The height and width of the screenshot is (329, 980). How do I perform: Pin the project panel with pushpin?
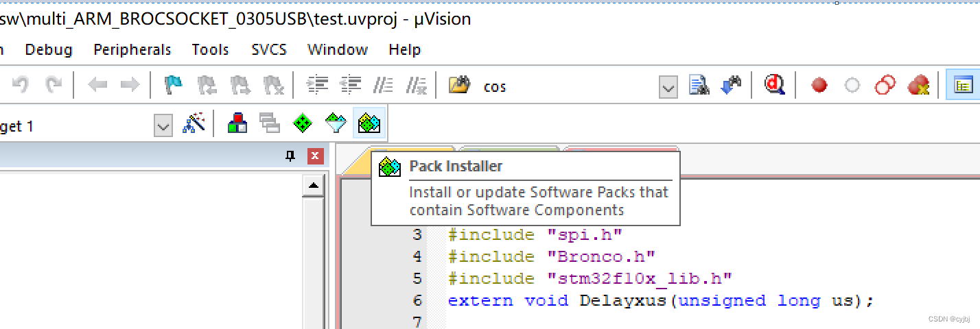click(290, 157)
